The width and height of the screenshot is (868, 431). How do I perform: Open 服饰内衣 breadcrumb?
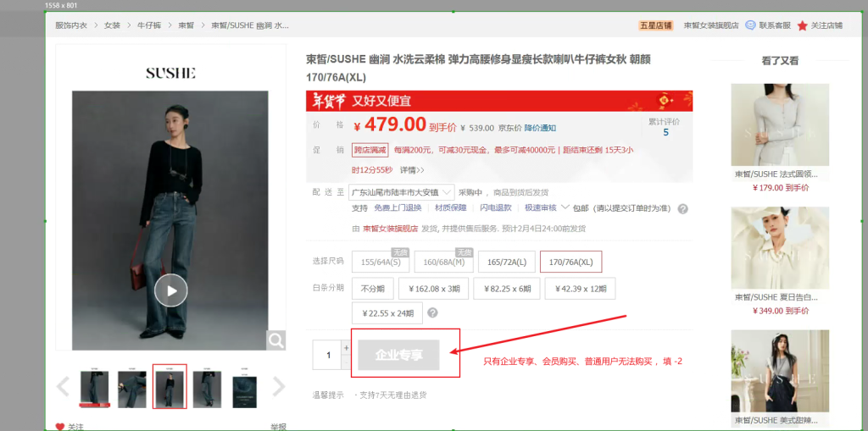point(71,25)
